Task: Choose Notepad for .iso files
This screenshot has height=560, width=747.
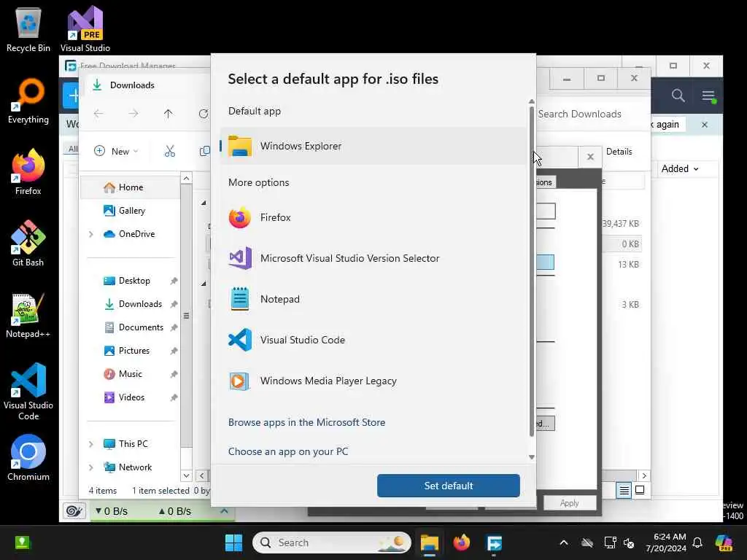Action: click(373, 299)
